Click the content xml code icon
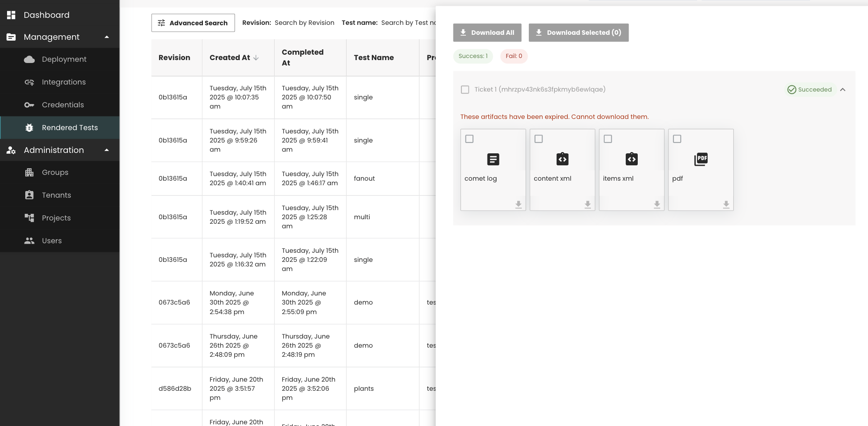 pos(562,159)
